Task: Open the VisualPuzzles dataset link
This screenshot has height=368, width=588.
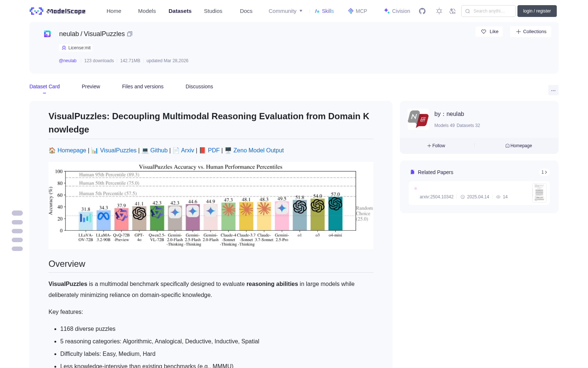Action: click(118, 150)
